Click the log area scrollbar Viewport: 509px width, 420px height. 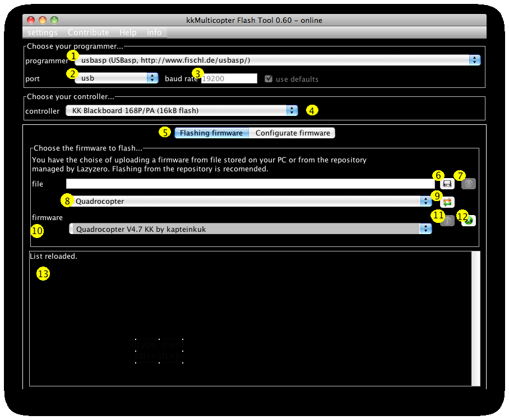[x=477, y=319]
